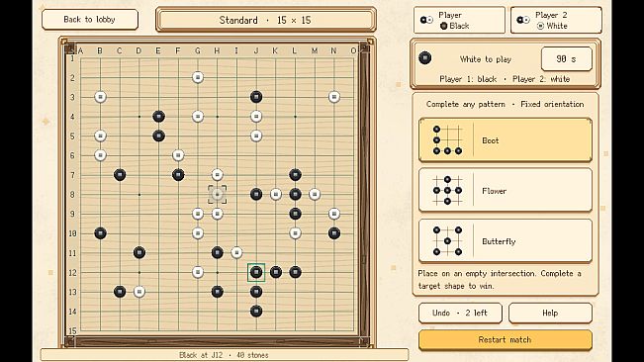
Task: Click the Boot pattern diagram icon
Action: [x=447, y=140]
